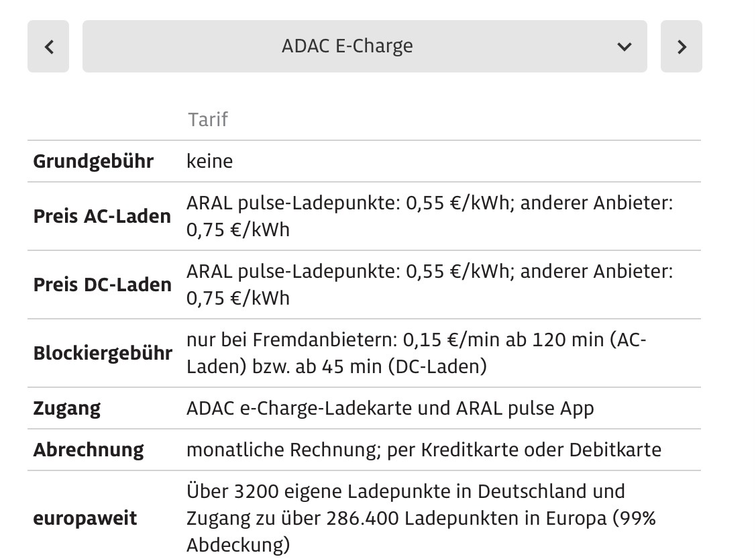Image resolution: width=756 pixels, height=559 pixels.
Task: Select the Preis DC-Laden row label
Action: (x=102, y=285)
